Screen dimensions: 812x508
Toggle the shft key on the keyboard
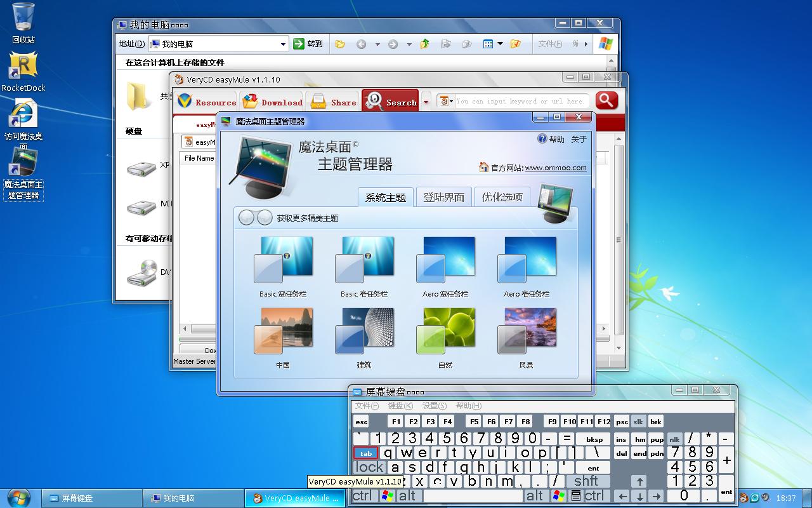(587, 481)
